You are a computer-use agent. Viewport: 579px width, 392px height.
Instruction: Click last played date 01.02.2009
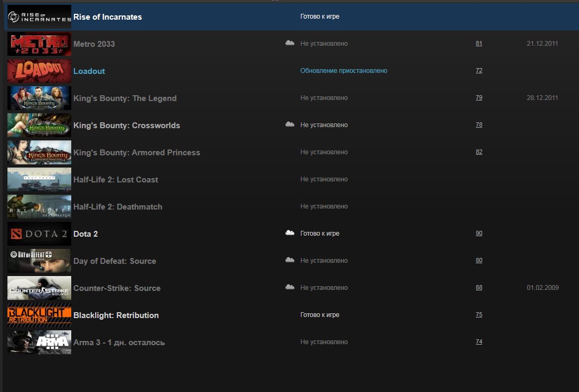click(x=542, y=287)
